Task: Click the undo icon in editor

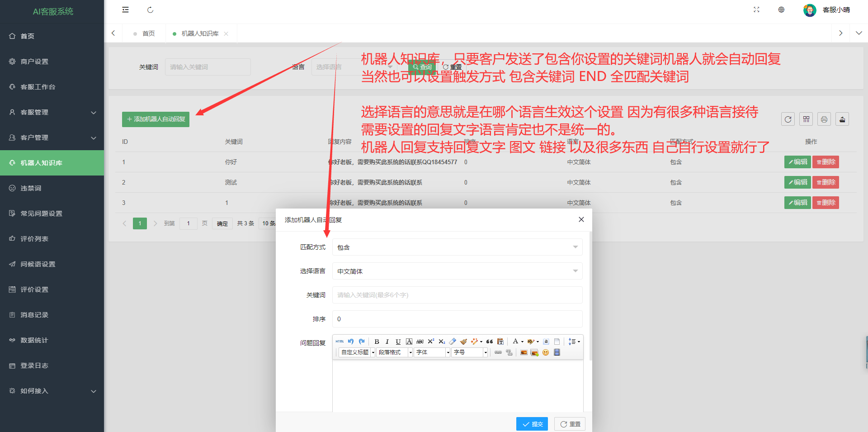Action: [x=351, y=342]
